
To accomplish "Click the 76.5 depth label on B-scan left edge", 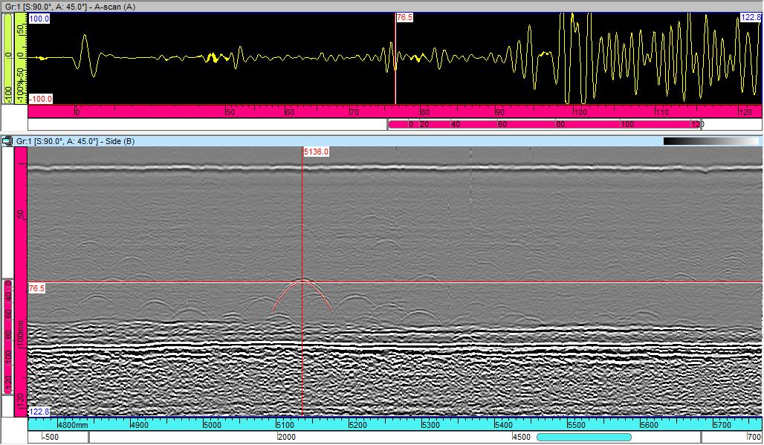I will point(37,288).
